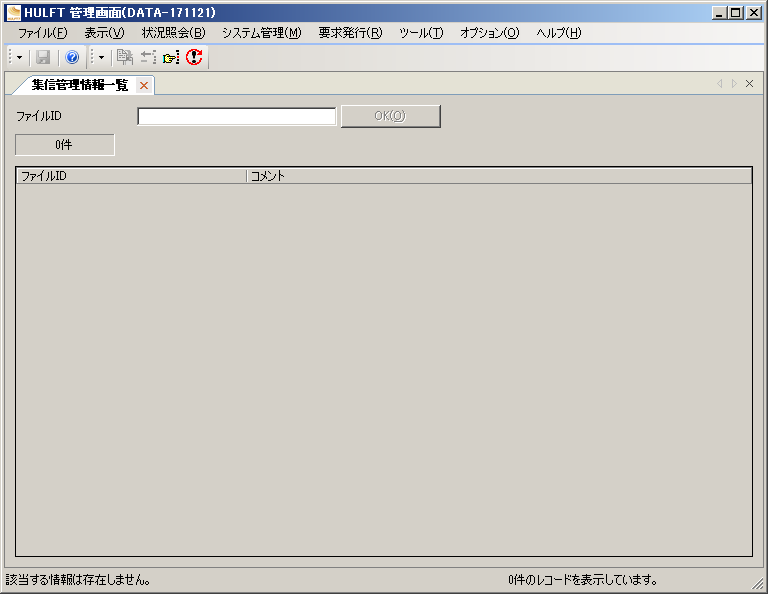Click the window resize grip at corner
This screenshot has width=768, height=594.
pyautogui.click(x=758, y=584)
